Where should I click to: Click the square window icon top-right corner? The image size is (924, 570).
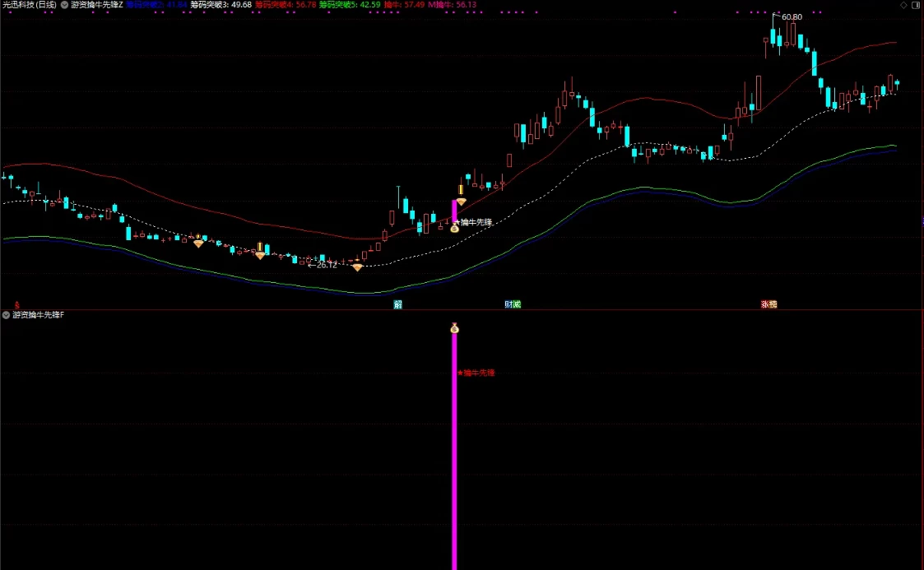pos(916,5)
